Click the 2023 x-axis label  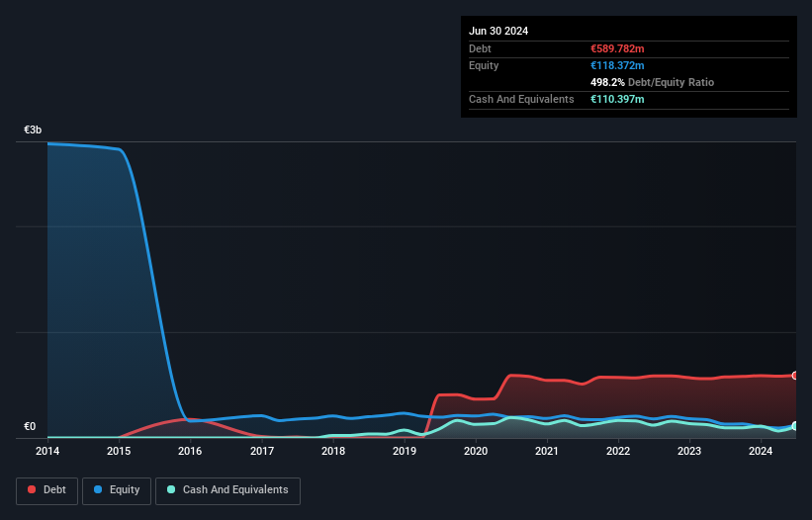689,451
